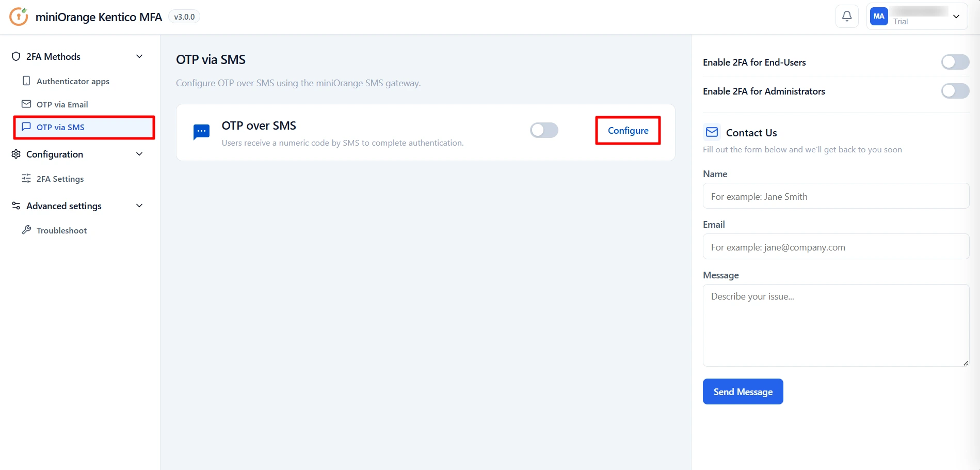Click the 'OTP over SMS' card title
The width and height of the screenshot is (980, 470).
coord(259,126)
